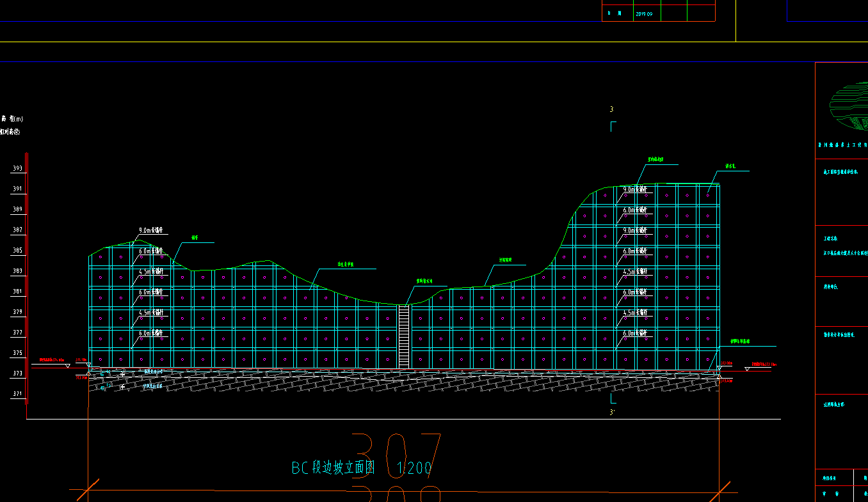Select the 387 elevation mark
The image size is (868, 502).
tap(17, 230)
